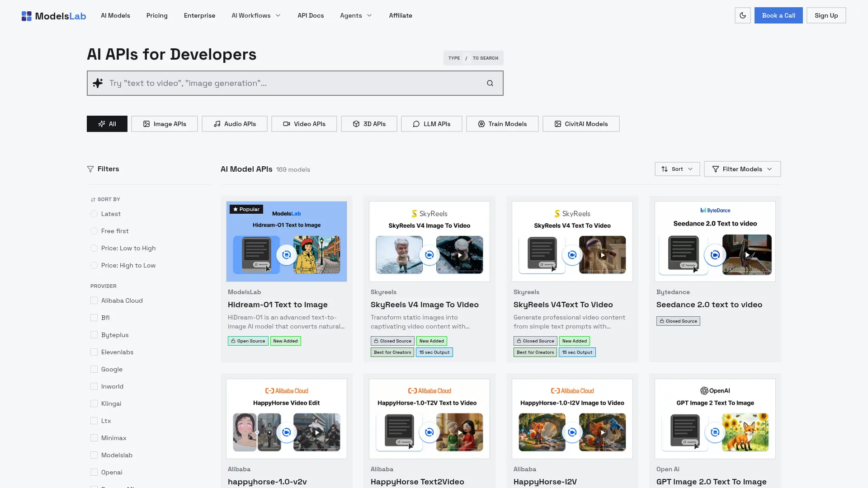Select the Video APIs tab
Image resolution: width=868 pixels, height=488 pixels.
[x=304, y=124]
